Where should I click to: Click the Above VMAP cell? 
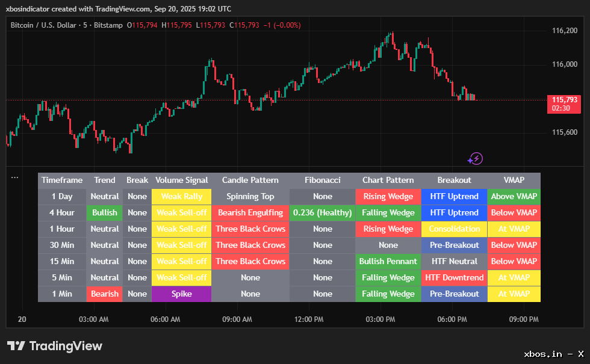tap(514, 196)
